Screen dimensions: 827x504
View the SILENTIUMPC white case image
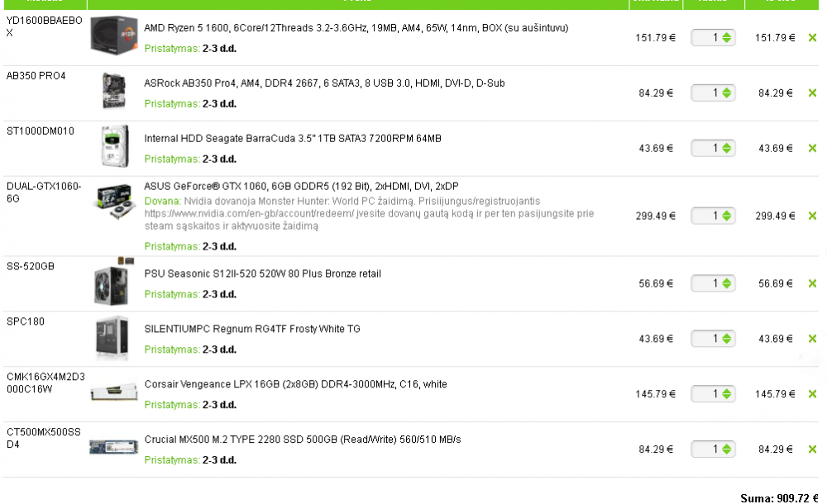(112, 337)
